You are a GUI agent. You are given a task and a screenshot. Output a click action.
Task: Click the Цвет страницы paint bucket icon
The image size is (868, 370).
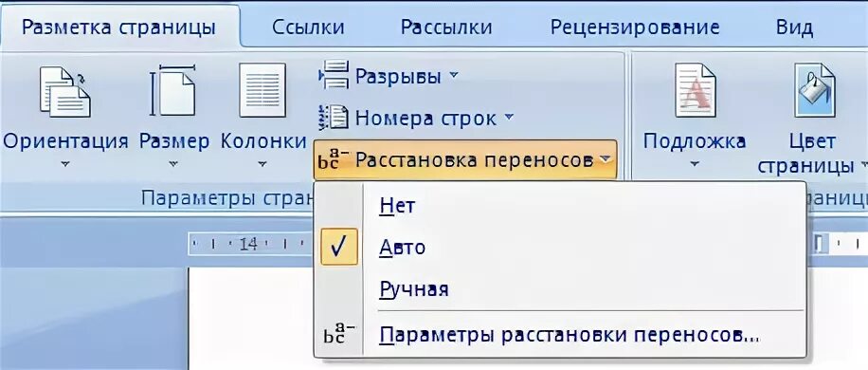pyautogui.click(x=814, y=90)
